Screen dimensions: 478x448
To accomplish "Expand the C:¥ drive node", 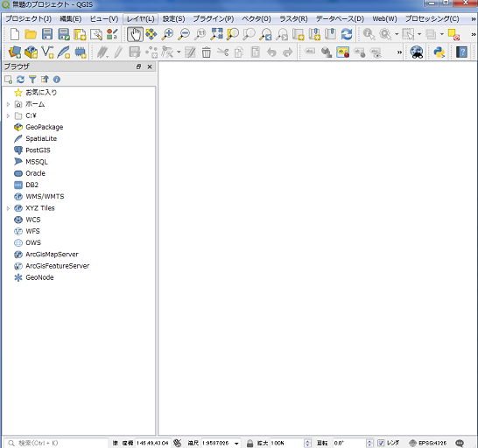I will pos(8,115).
